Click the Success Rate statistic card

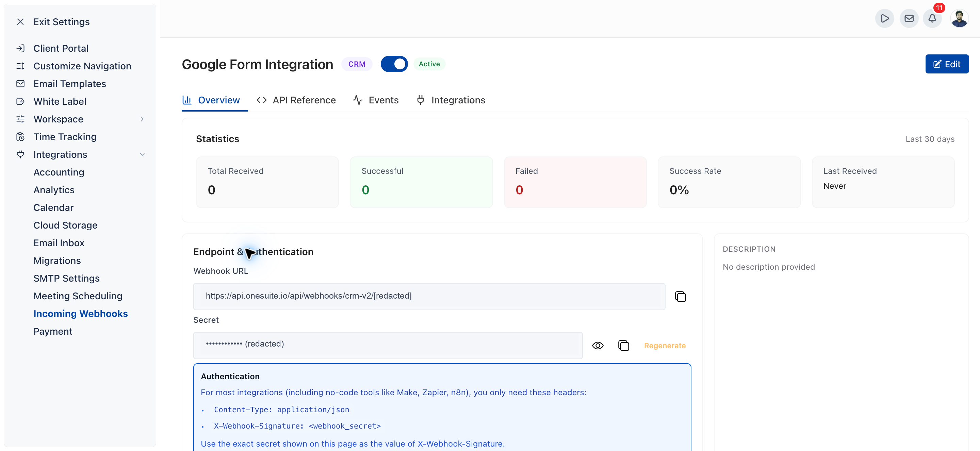[729, 182]
